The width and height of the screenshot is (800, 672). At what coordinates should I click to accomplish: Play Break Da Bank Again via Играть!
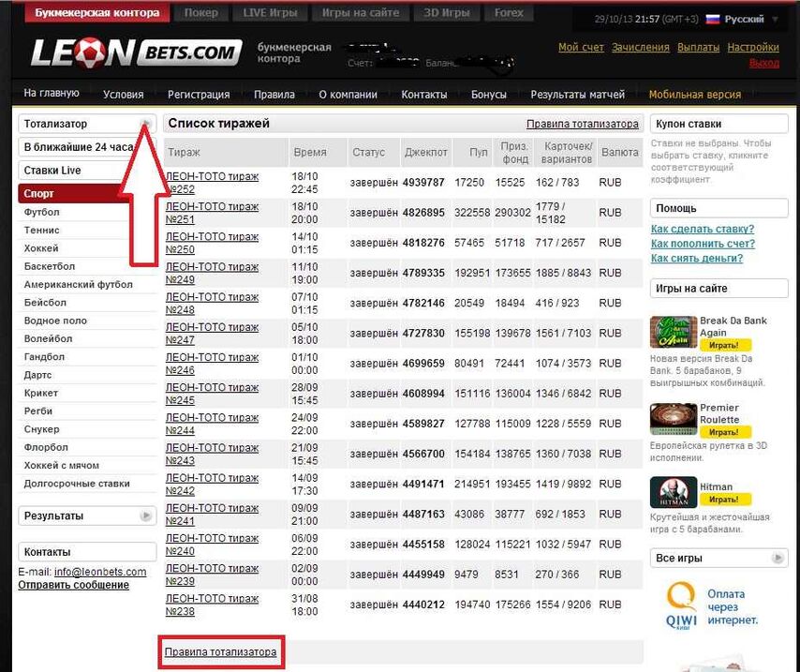[x=723, y=345]
